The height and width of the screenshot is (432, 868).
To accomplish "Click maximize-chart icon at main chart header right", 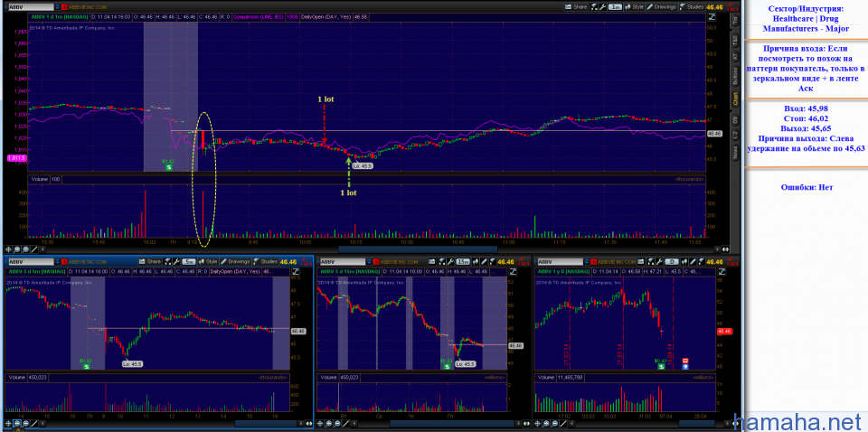I will 712,16.
